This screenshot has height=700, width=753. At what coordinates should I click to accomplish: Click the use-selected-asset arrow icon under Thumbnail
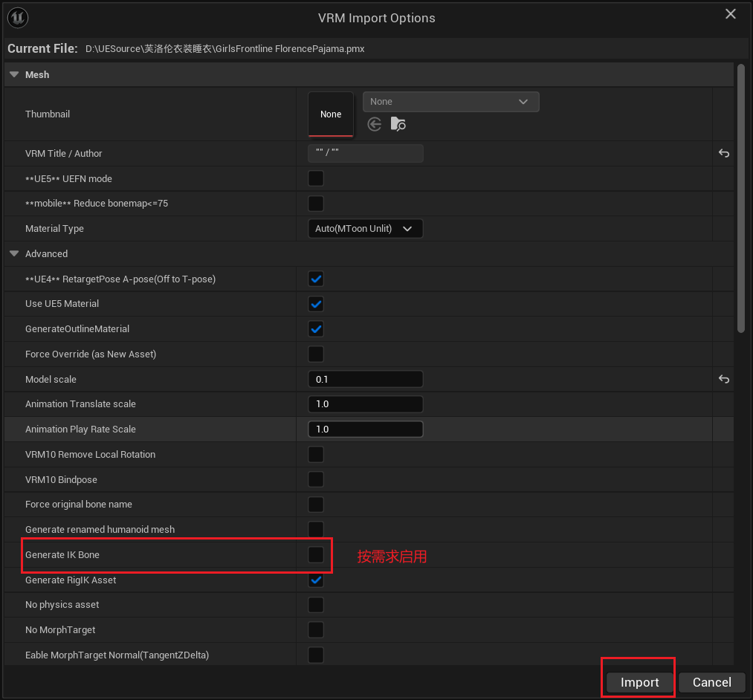click(x=374, y=124)
